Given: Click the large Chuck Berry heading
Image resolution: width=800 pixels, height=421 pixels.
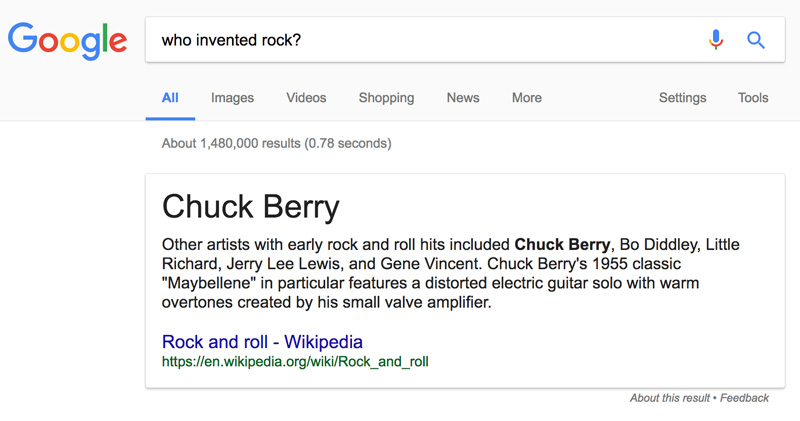Looking at the screenshot, I should (251, 207).
